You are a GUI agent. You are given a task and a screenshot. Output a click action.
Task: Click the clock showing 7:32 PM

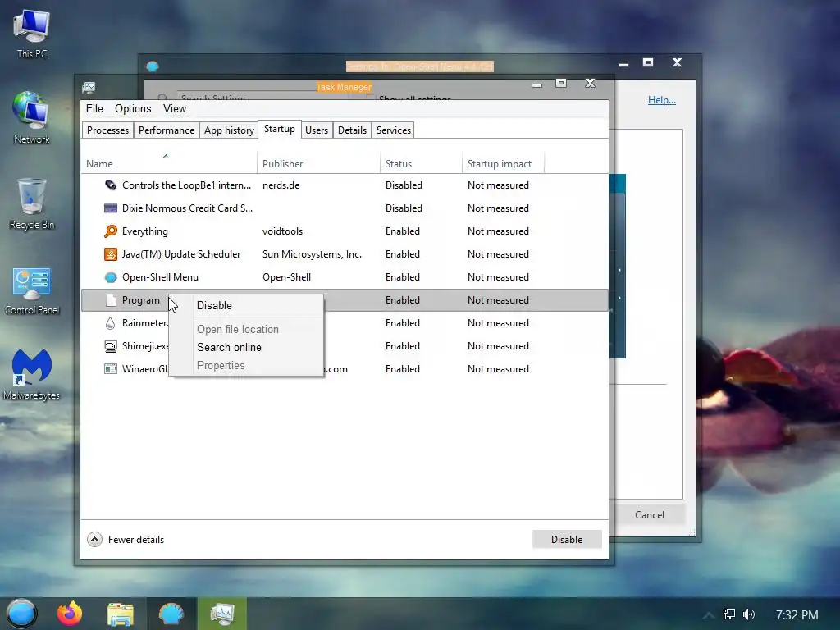[797, 614]
